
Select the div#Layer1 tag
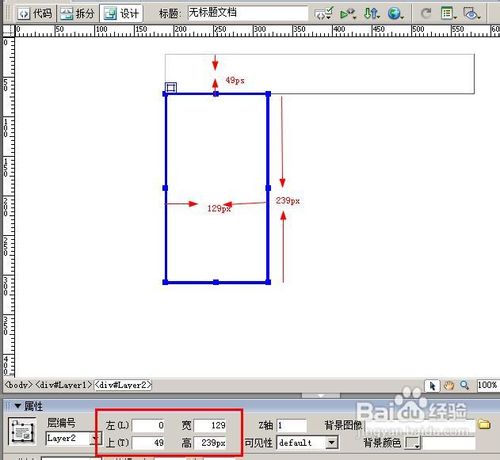(63, 385)
